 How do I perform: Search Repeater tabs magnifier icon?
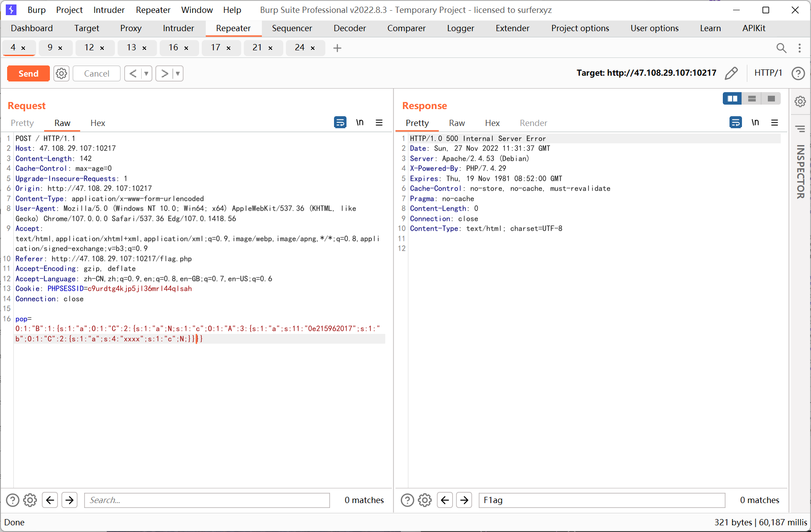point(781,48)
